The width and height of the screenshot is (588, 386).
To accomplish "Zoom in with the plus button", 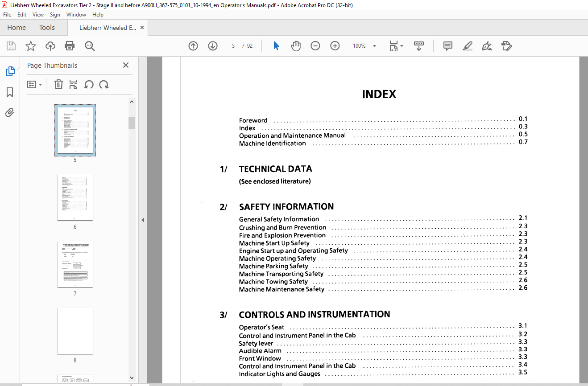I will (x=335, y=46).
